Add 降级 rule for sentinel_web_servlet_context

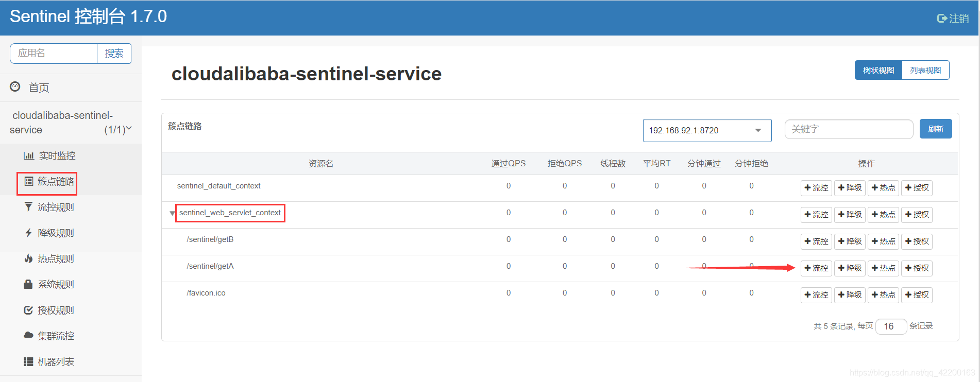click(850, 215)
